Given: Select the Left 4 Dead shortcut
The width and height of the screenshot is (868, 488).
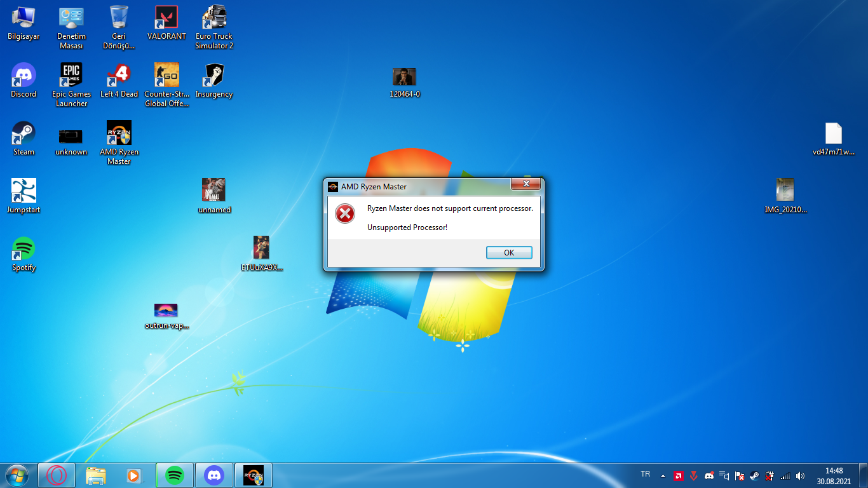Looking at the screenshot, I should [119, 81].
